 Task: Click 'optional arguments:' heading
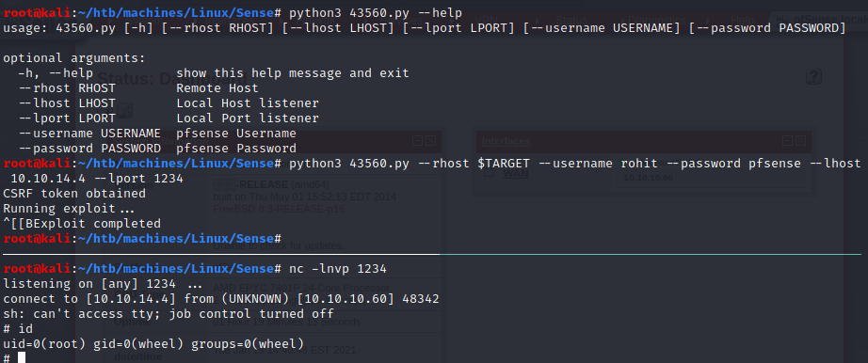click(x=74, y=57)
